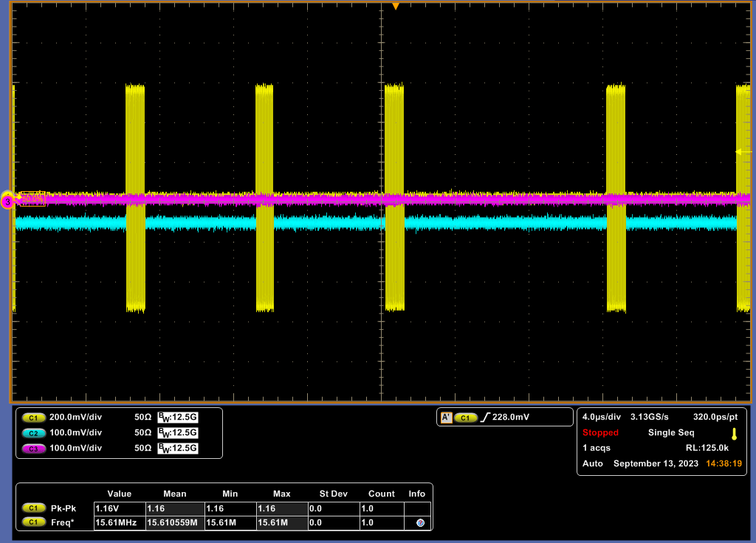Click the 15.61MHz frequency value cell
Viewport: 756px width, 543px height.
coord(120,523)
